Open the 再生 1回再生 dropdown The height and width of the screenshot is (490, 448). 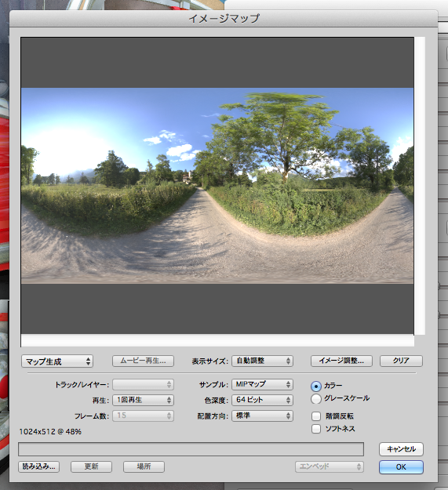[x=143, y=400]
